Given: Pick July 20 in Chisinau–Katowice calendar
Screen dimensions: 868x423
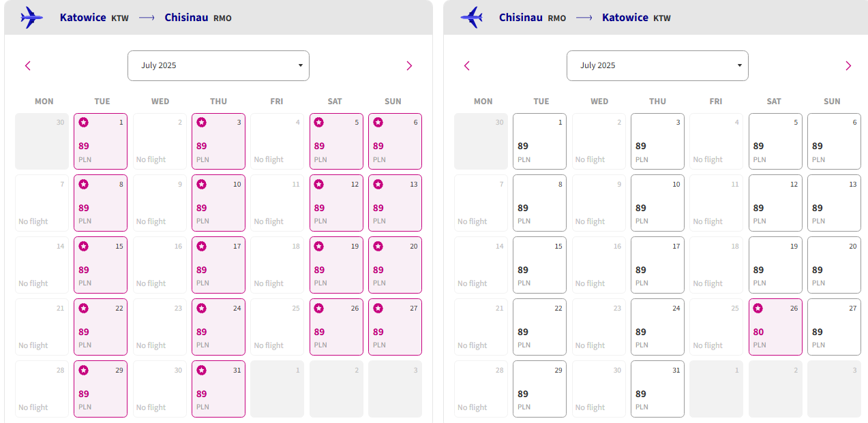Looking at the screenshot, I should 834,265.
